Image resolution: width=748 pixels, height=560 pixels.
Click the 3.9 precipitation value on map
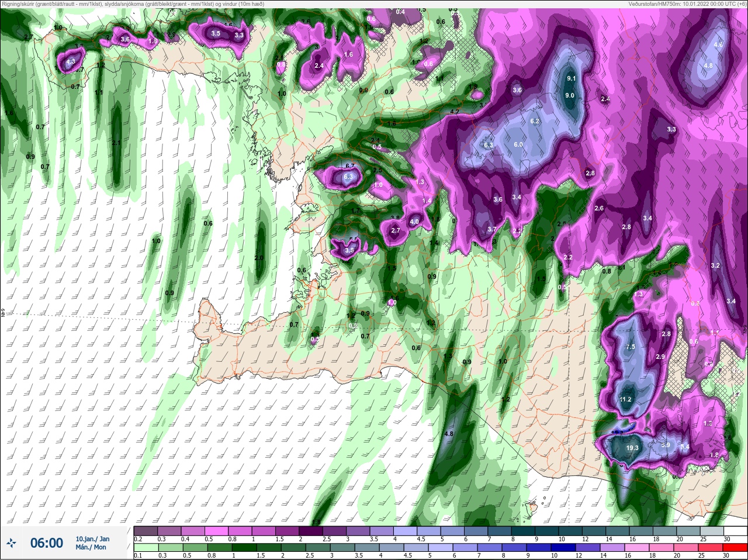665,445
